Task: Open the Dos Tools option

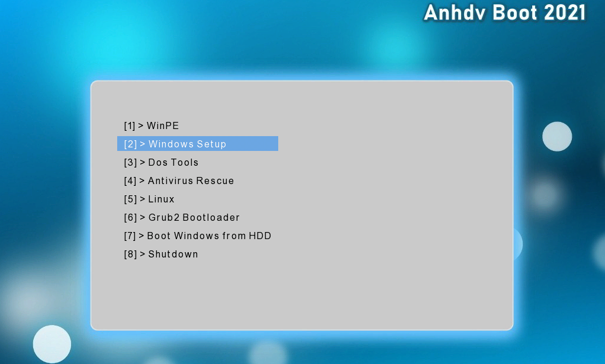Action: point(161,162)
